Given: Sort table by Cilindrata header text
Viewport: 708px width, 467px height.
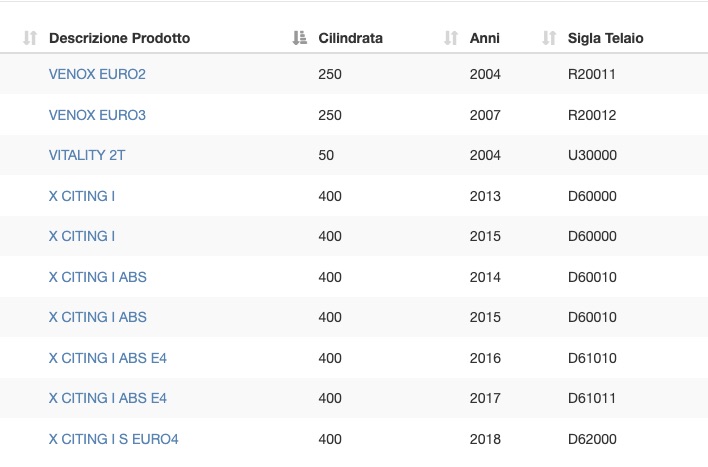Looking at the screenshot, I should pyautogui.click(x=350, y=38).
